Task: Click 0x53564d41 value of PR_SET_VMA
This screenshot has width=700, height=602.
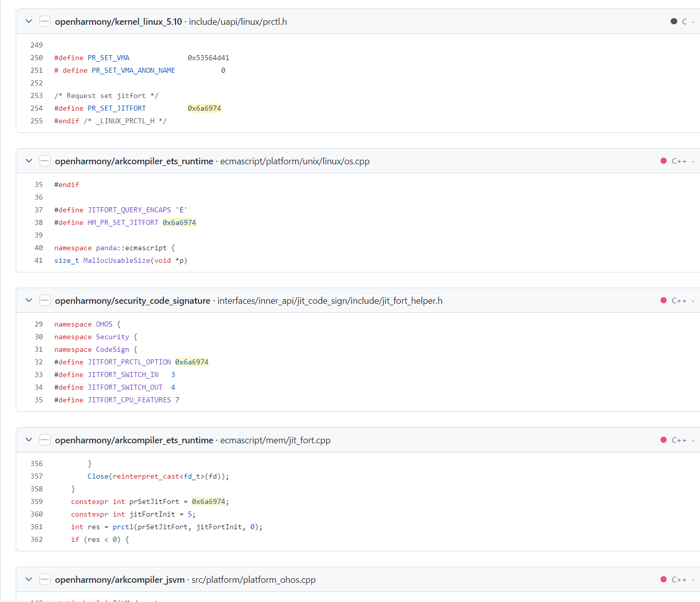Action: click(208, 58)
